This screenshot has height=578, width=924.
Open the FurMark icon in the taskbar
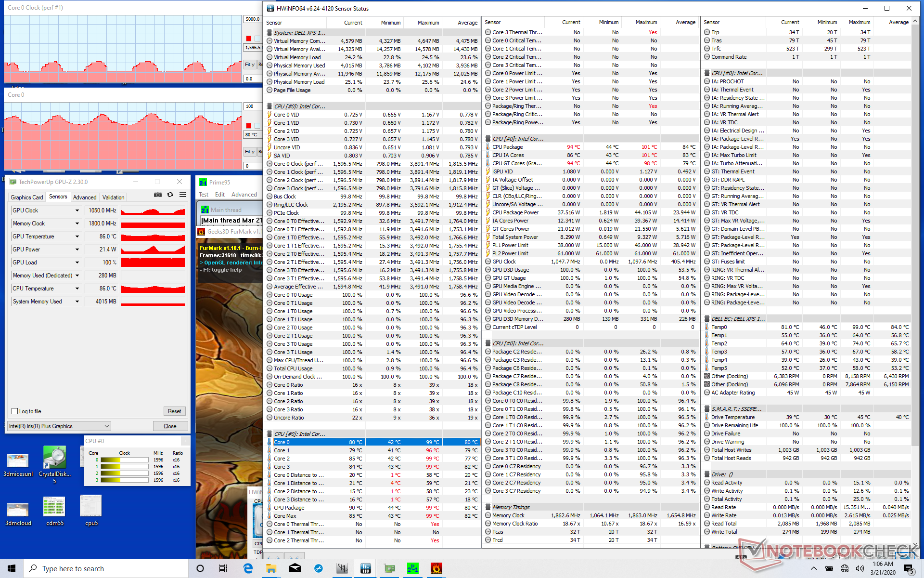point(436,568)
